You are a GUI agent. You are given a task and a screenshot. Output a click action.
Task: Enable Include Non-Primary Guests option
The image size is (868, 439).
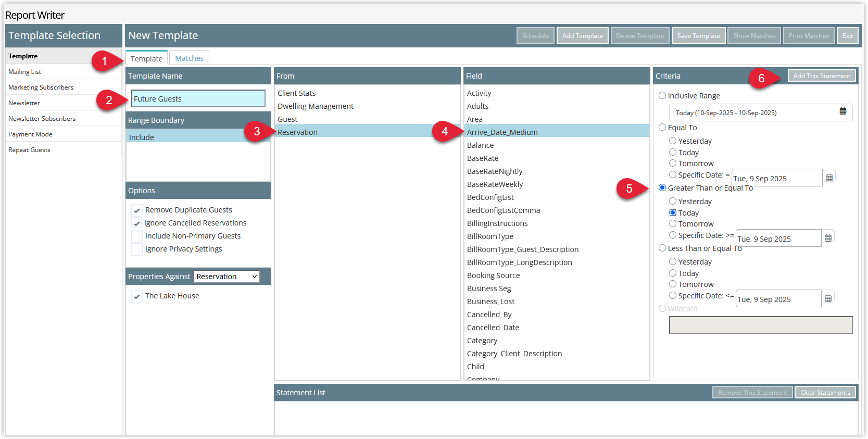point(137,236)
